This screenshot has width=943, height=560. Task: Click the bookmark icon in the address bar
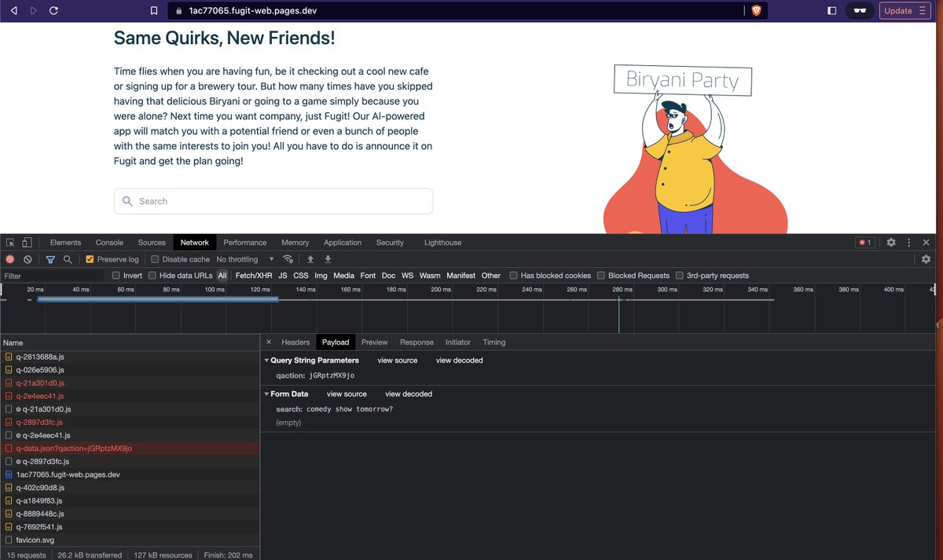[x=154, y=11]
